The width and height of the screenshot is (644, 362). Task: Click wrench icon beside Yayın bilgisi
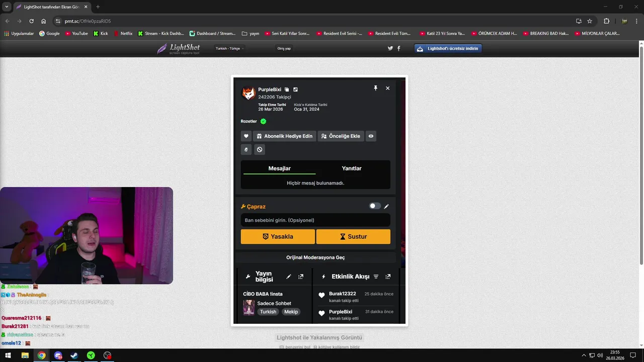pos(248,277)
